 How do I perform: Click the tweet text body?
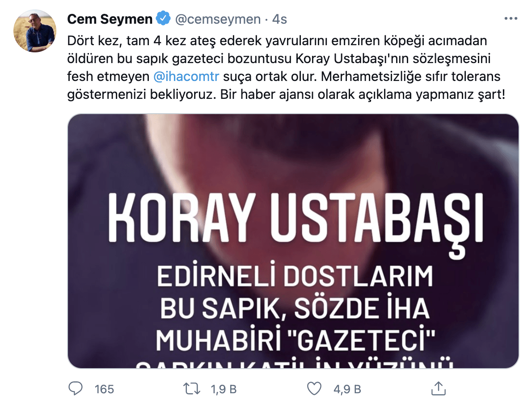tap(286, 68)
